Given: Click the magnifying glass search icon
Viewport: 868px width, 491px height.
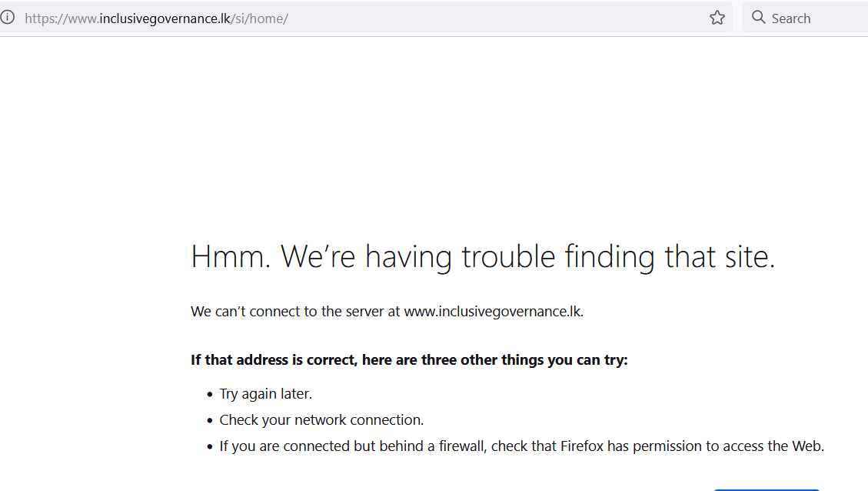Looking at the screenshot, I should click(x=758, y=18).
